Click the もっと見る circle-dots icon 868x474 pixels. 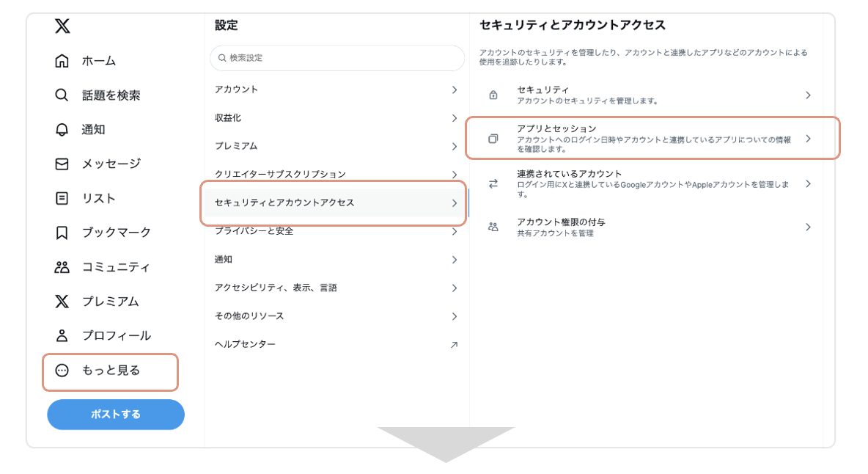(x=62, y=371)
